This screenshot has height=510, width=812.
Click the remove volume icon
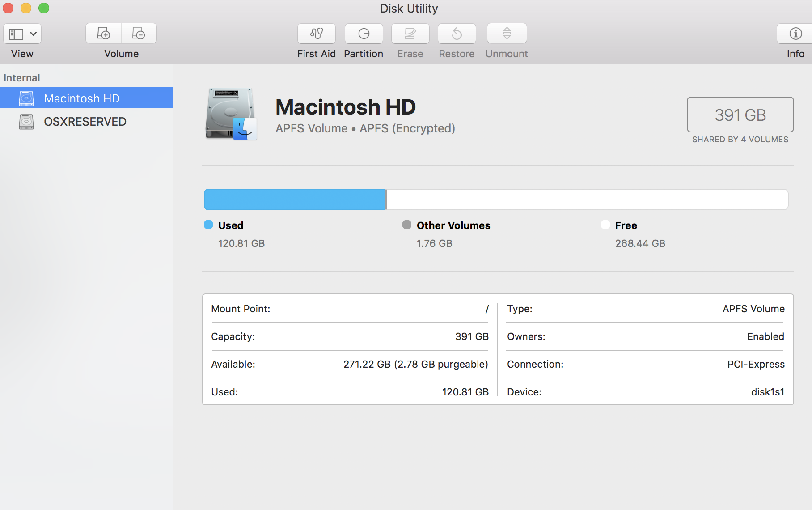click(139, 34)
